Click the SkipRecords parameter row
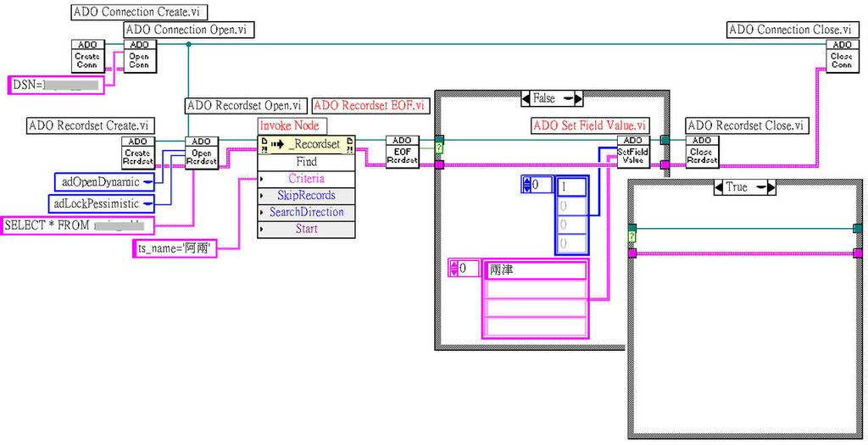 coord(306,196)
